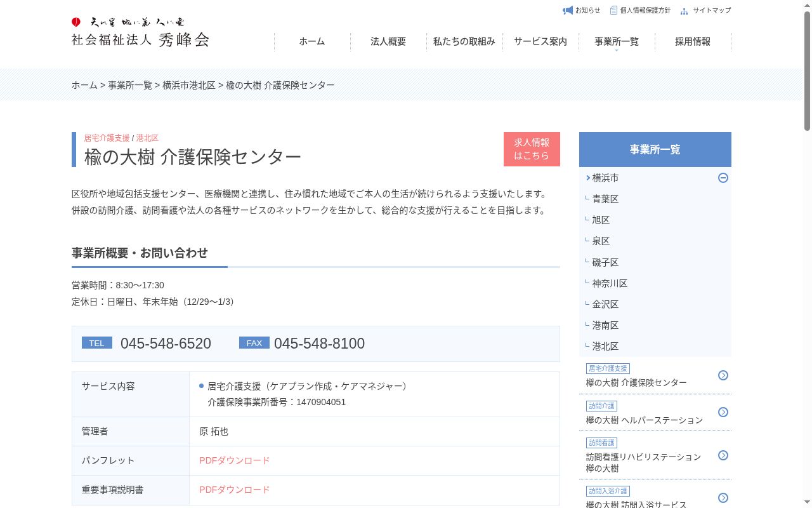Click the 介護保険事業所番号 1470904051 text
812x508 pixels.
point(277,402)
